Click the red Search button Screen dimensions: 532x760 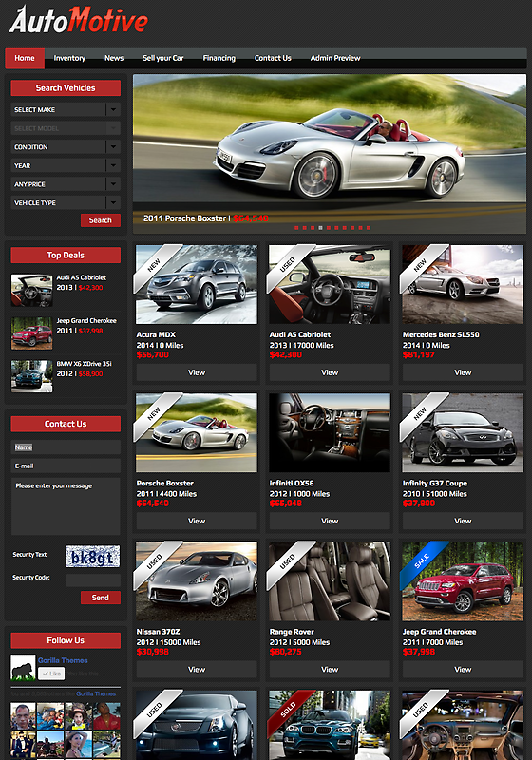point(101,220)
